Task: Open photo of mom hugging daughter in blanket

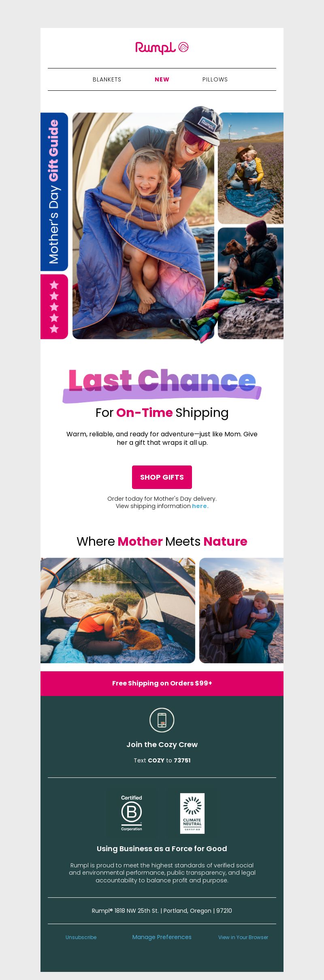Action: click(x=143, y=226)
